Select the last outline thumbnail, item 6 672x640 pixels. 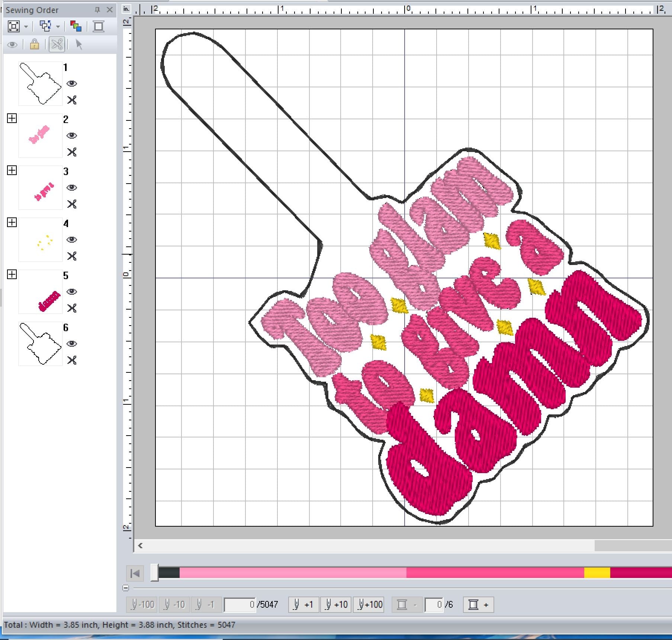click(x=40, y=344)
